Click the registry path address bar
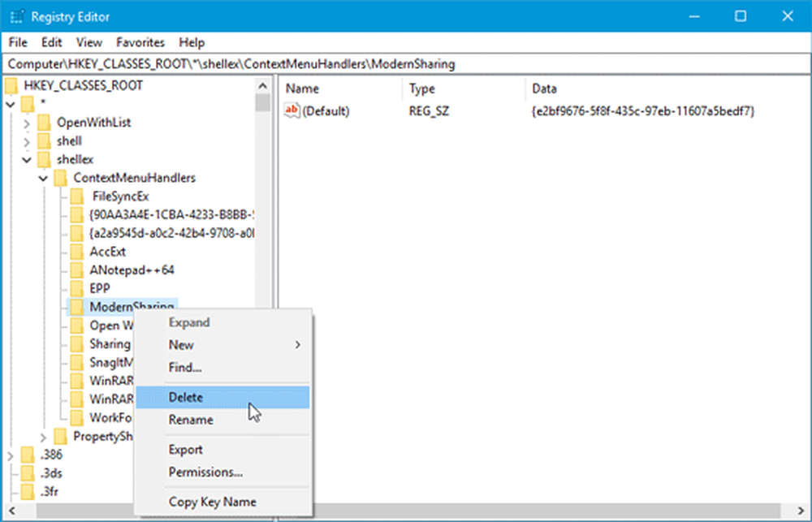812x522 pixels. (406, 64)
